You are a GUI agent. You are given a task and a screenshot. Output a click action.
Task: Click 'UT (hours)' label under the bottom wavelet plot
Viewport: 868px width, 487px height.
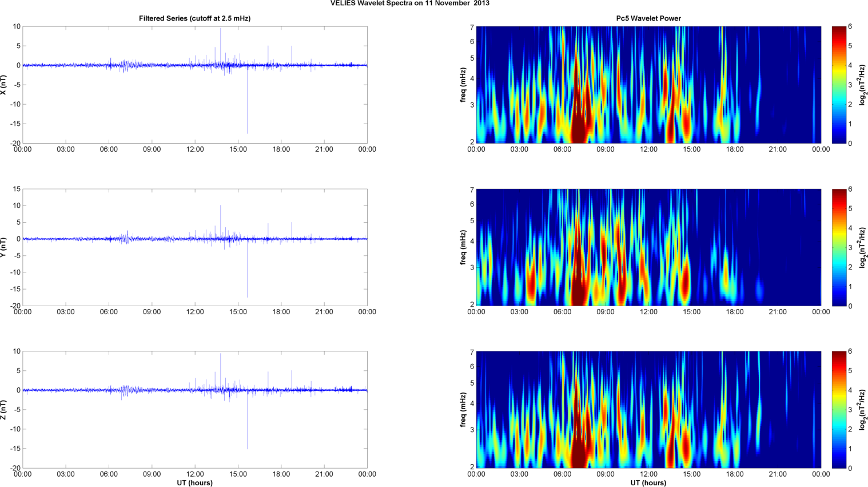(x=648, y=483)
